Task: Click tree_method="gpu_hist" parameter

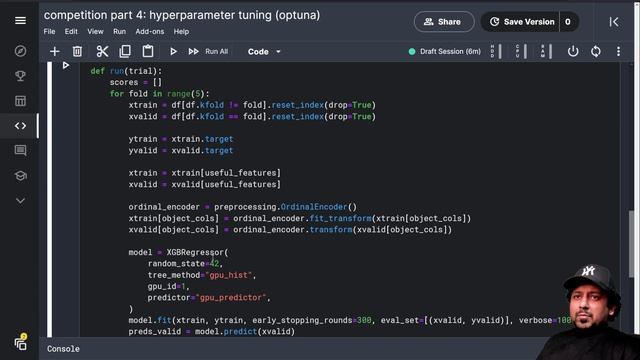Action: click(x=202, y=275)
